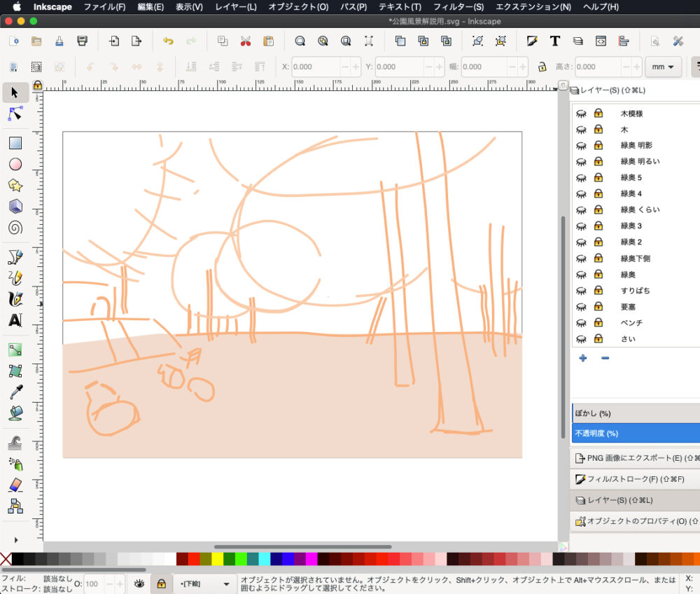This screenshot has width=700, height=594.
Task: Click the Cut scissors icon
Action: coord(246,41)
